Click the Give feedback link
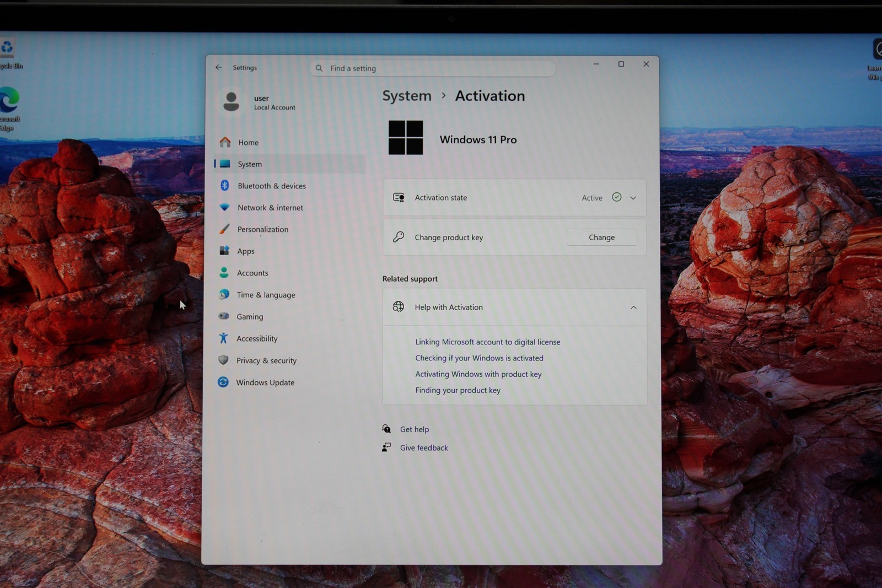 pyautogui.click(x=424, y=447)
